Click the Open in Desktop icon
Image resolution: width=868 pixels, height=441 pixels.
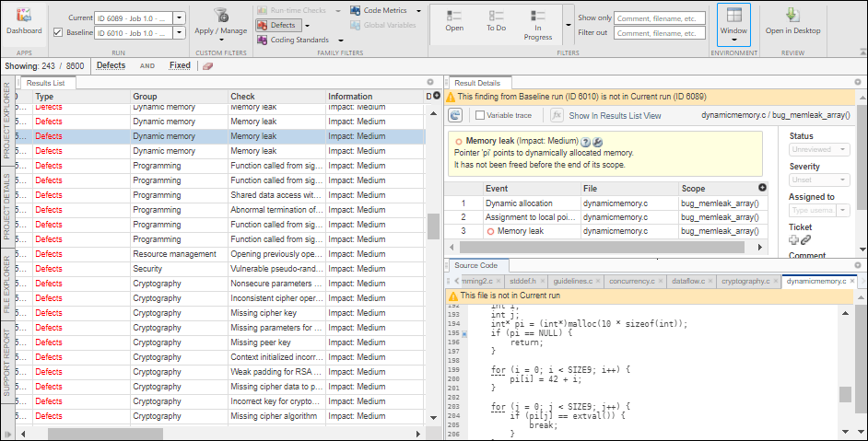(792, 17)
